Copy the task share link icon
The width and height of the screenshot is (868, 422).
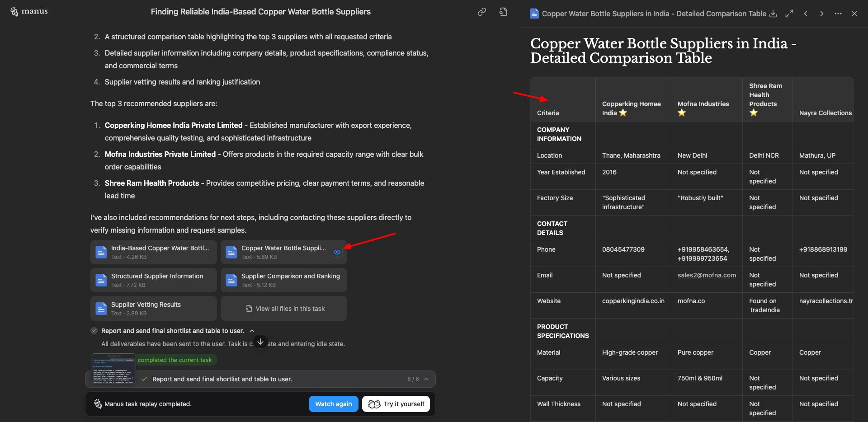[482, 12]
